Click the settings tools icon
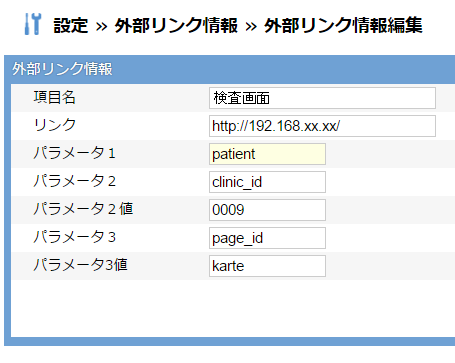The width and height of the screenshot is (455, 363). pyautogui.click(x=33, y=24)
